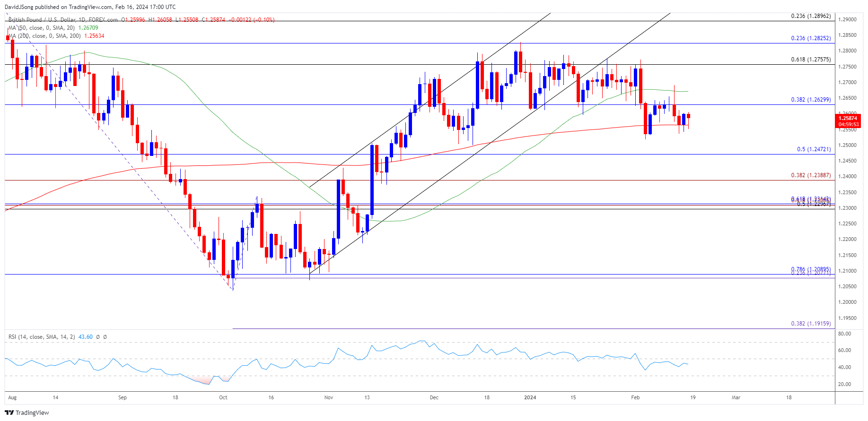Click the high price value 1.26058
Image resolution: width=868 pixels, height=421 pixels.
tap(162, 20)
